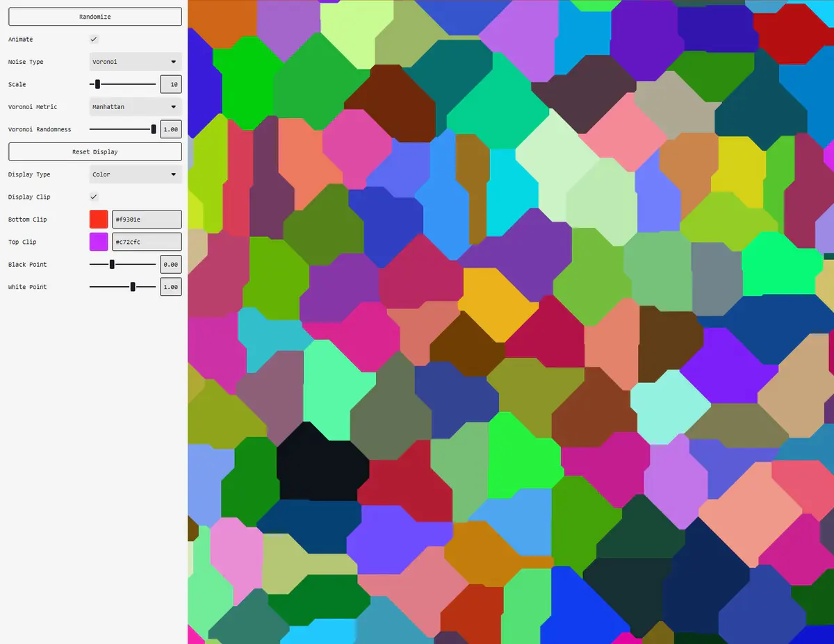Open the Top Clip purple color swatch
Image resolution: width=834 pixels, height=644 pixels.
coord(99,242)
